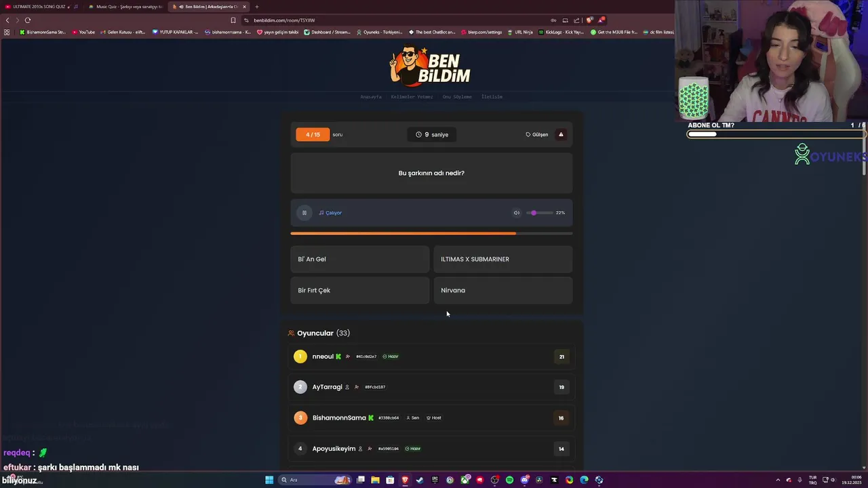The image size is (868, 488).
Task: Click the Gülşen category tag
Action: click(x=537, y=134)
